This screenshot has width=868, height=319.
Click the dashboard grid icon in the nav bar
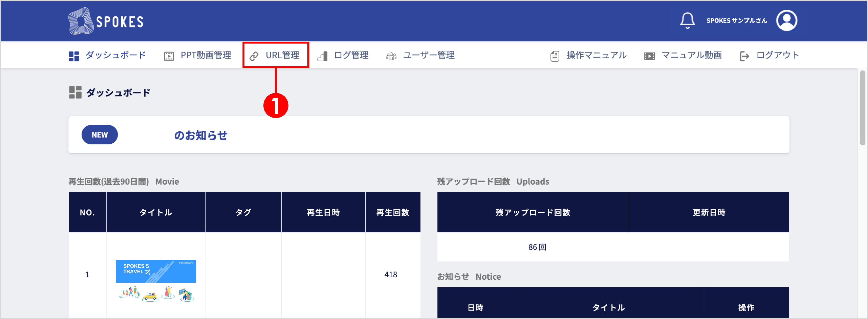[x=74, y=56]
